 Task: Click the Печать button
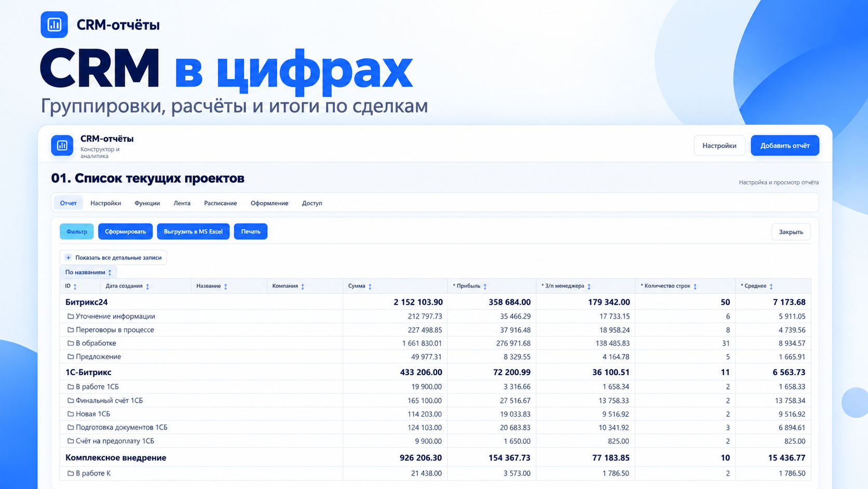(251, 231)
